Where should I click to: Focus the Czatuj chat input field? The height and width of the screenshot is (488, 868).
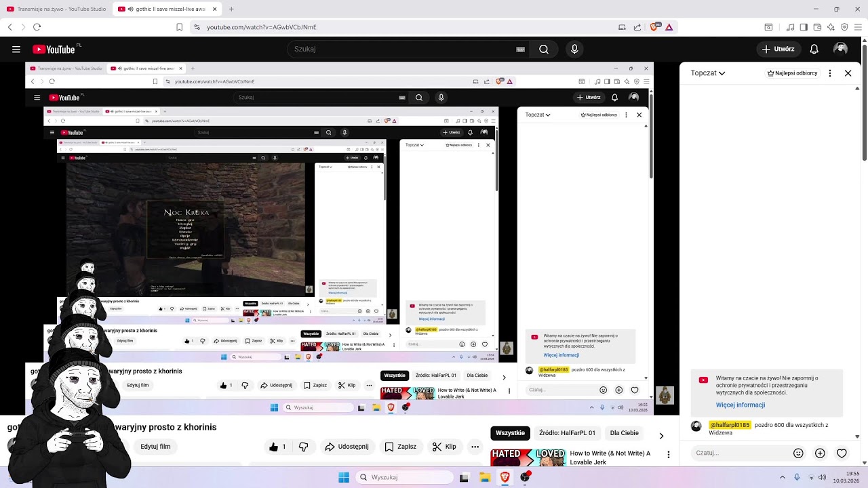739,453
